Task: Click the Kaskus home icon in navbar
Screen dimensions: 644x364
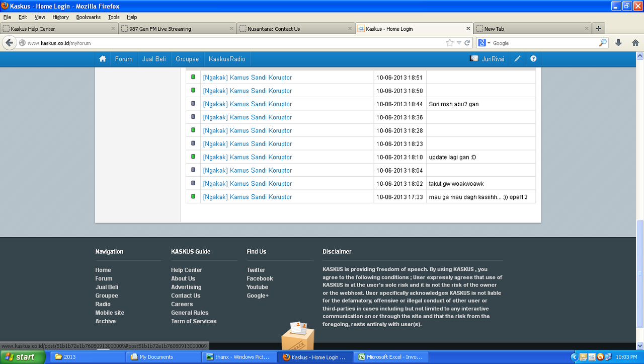Action: click(103, 59)
